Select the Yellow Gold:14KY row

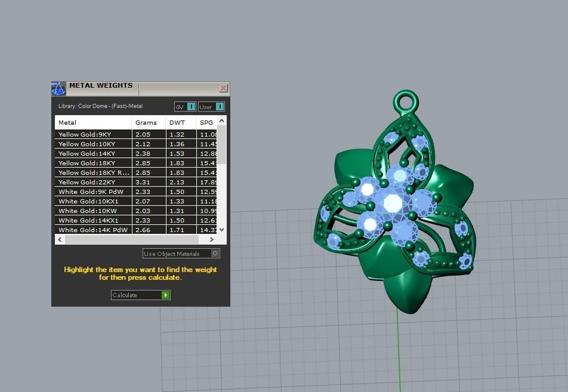136,153
